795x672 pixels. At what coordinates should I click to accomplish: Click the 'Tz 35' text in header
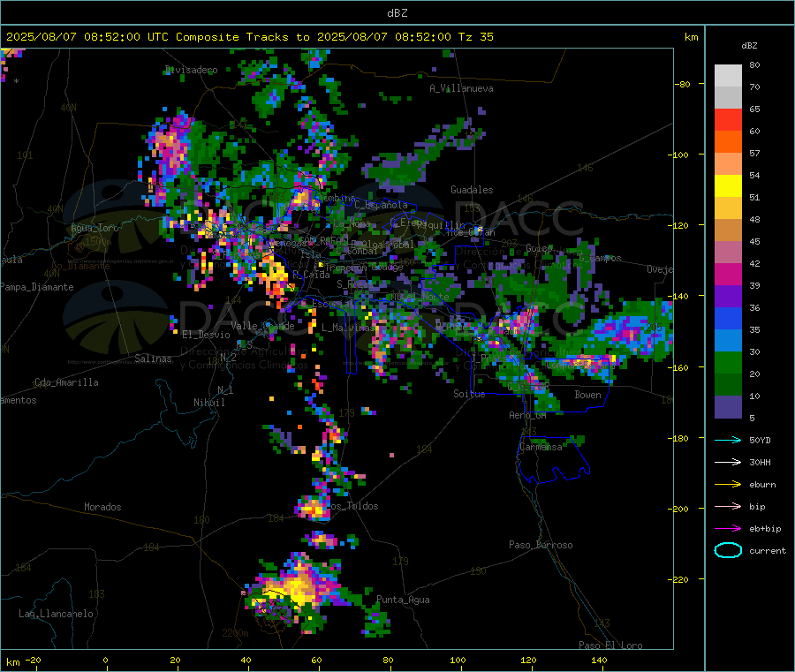point(475,37)
